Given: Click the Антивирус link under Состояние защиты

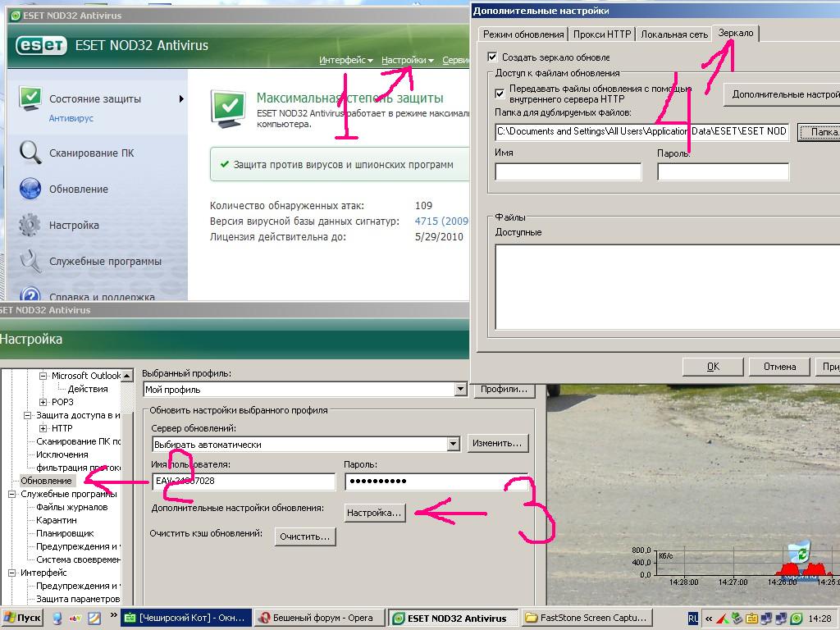Looking at the screenshot, I should 71,118.
